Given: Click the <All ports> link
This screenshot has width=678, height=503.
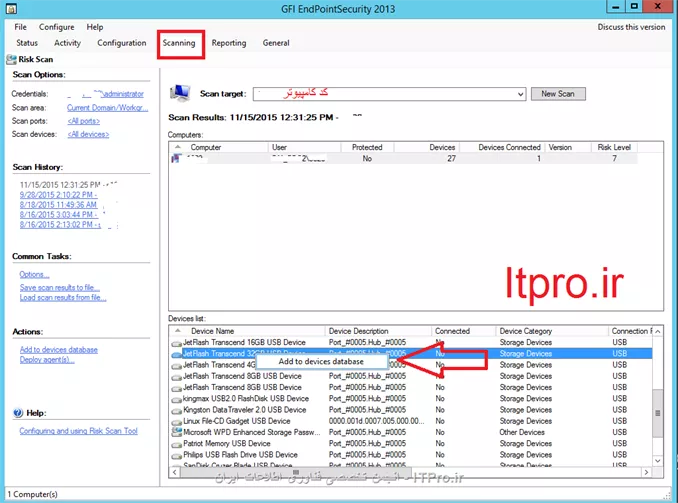Looking at the screenshot, I should (x=83, y=121).
